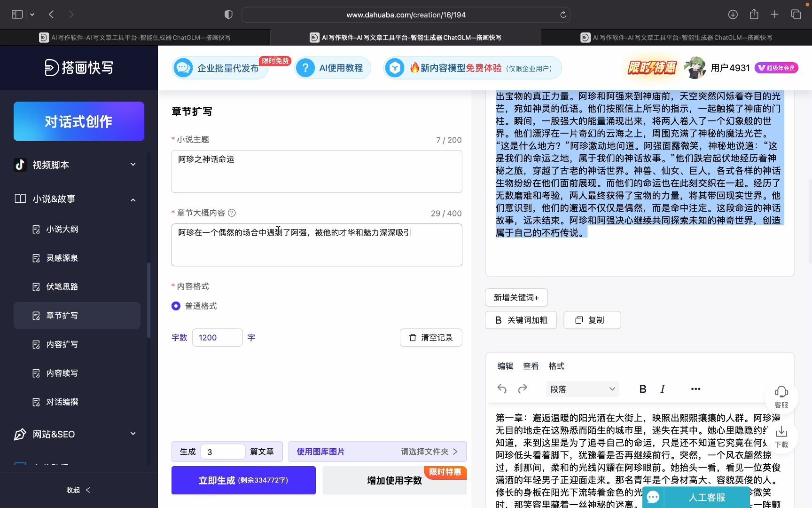Open the 段落 paragraph style dropdown
Image resolution: width=812 pixels, height=508 pixels.
pyautogui.click(x=583, y=389)
